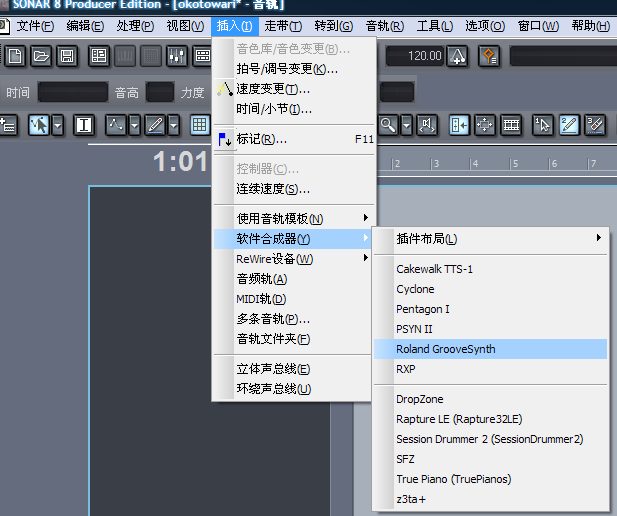Image resolution: width=617 pixels, height=516 pixels.
Task: Open the track view layout icon
Action: [98, 56]
